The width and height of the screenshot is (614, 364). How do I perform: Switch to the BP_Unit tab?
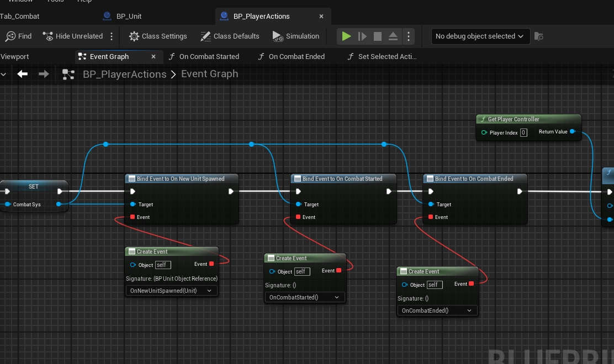[x=122, y=16]
